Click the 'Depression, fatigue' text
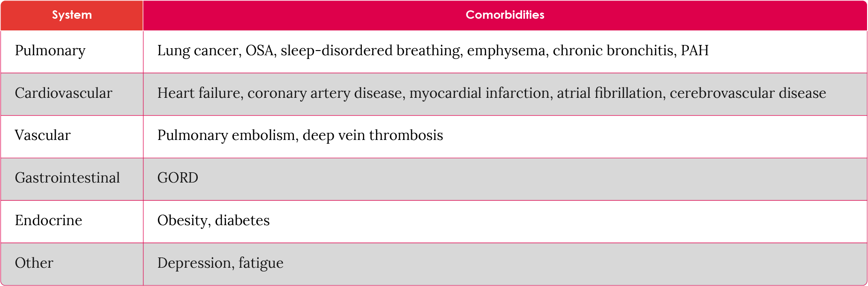Viewport: 868px width, 286px height. pyautogui.click(x=220, y=263)
